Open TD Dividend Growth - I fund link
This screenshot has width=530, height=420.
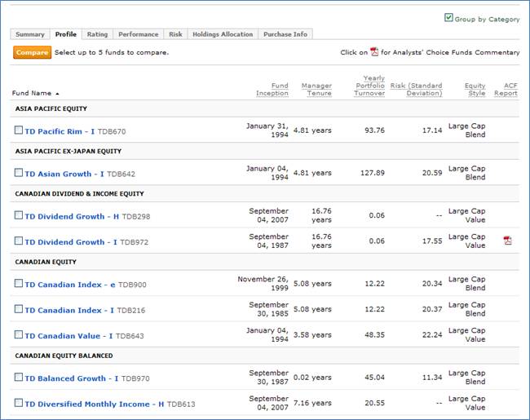(71, 242)
